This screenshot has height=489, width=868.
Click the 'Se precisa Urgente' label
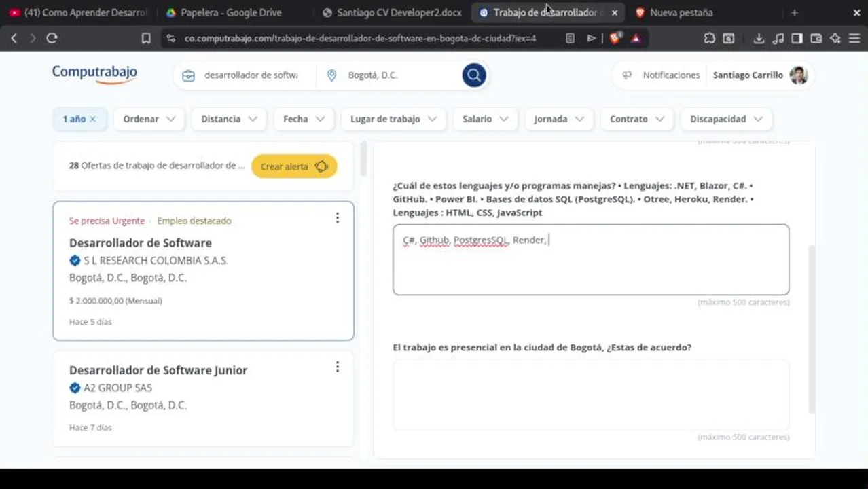coord(107,221)
